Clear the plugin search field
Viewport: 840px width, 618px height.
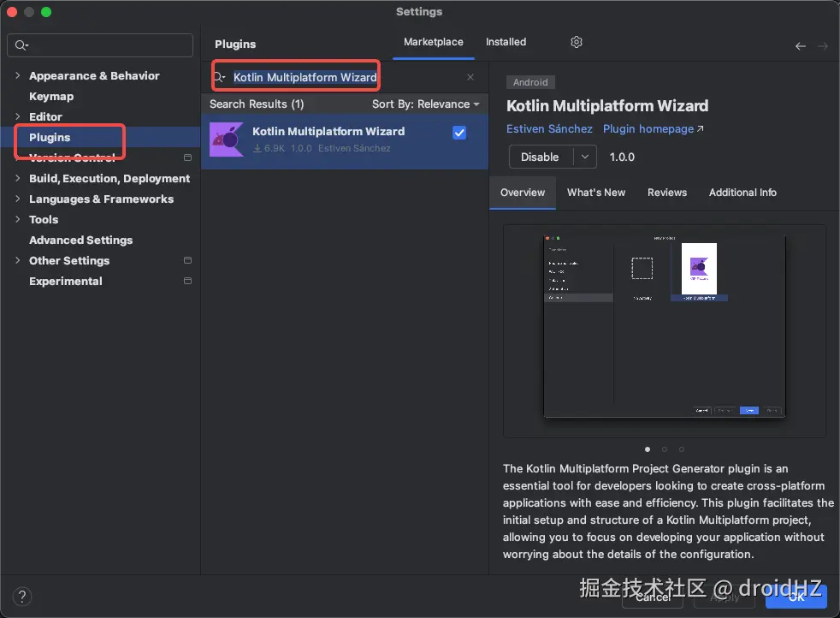pyautogui.click(x=470, y=77)
